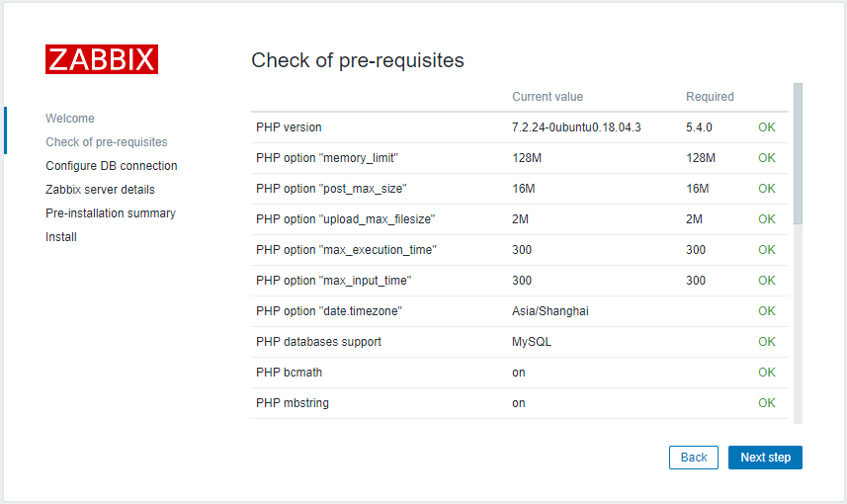Open the Configure DB connection step

click(x=112, y=166)
